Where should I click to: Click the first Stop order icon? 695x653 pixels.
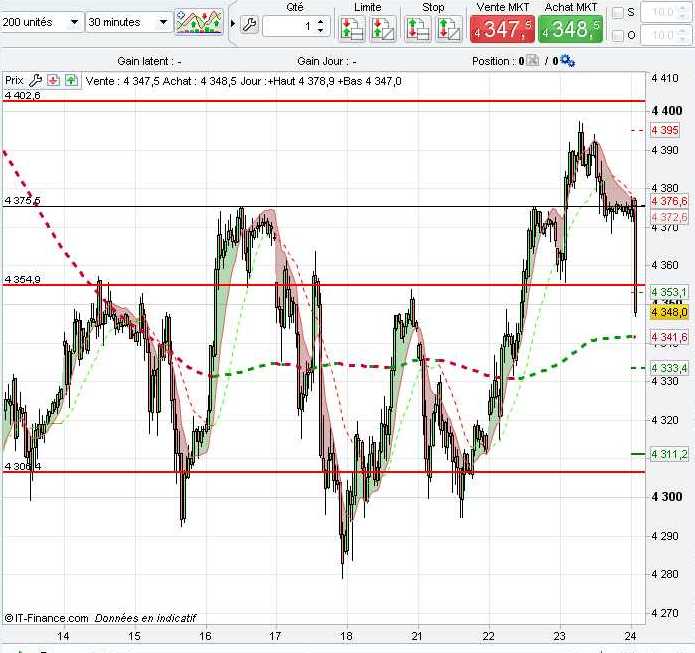point(418,29)
